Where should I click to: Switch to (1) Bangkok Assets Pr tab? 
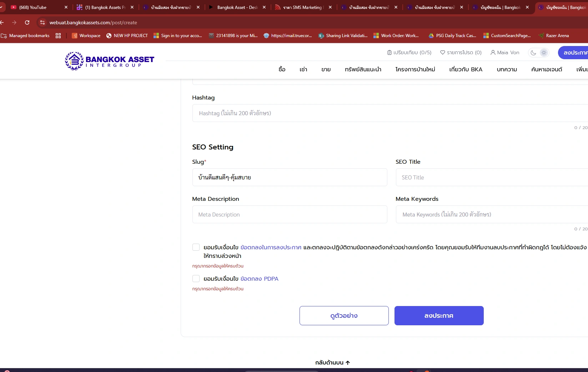(x=105, y=7)
